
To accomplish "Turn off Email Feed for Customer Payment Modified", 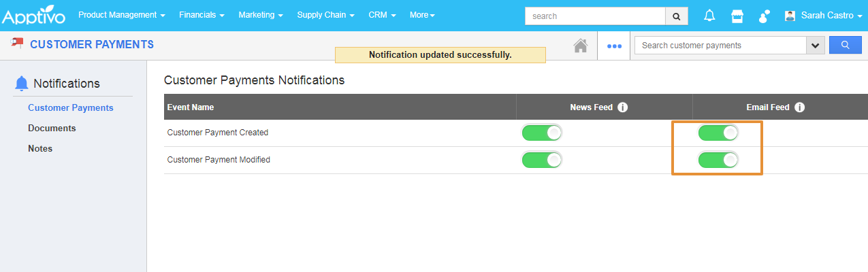I will tap(718, 160).
